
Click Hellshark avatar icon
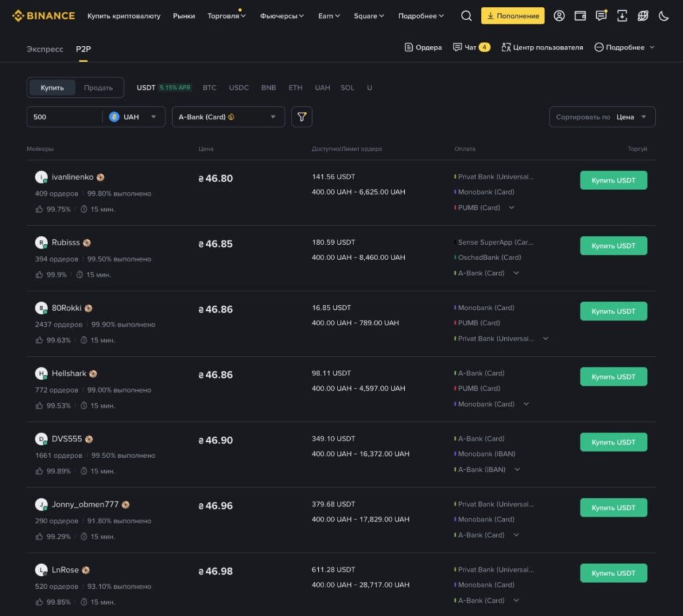[41, 373]
